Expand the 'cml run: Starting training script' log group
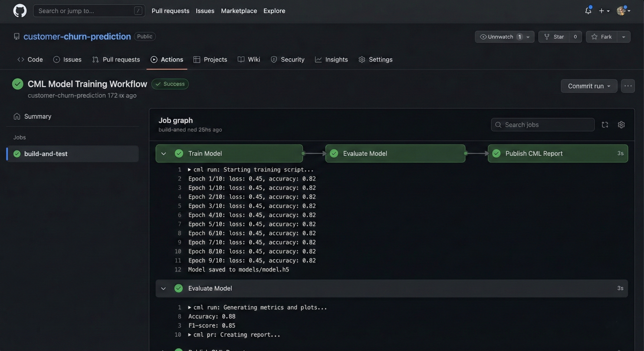644x351 pixels. pyautogui.click(x=190, y=170)
